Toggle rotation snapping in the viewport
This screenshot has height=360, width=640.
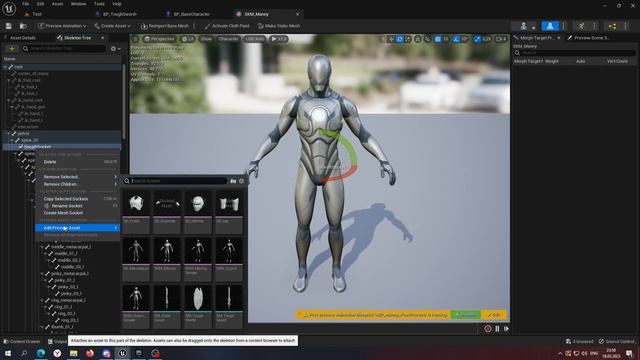coord(456,39)
